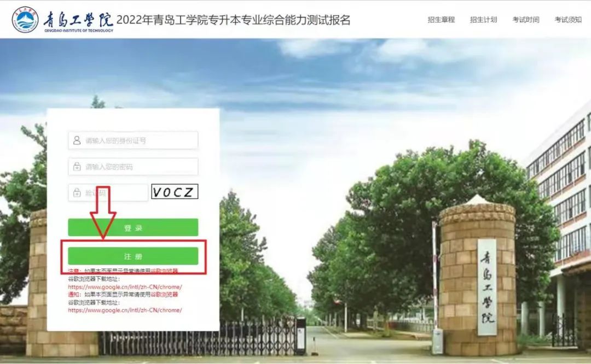Click the Qingdao Institute of Technology logo
The image size is (591, 364).
(x=25, y=20)
